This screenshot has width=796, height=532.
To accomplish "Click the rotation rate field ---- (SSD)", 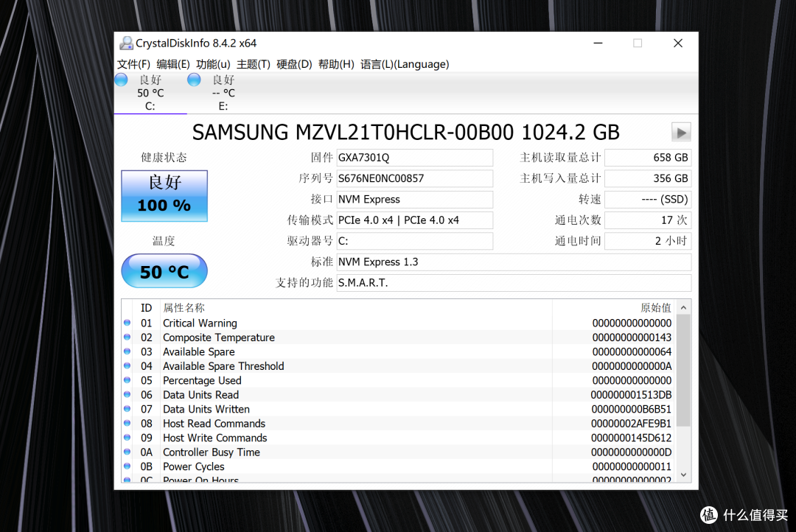I will coord(648,200).
